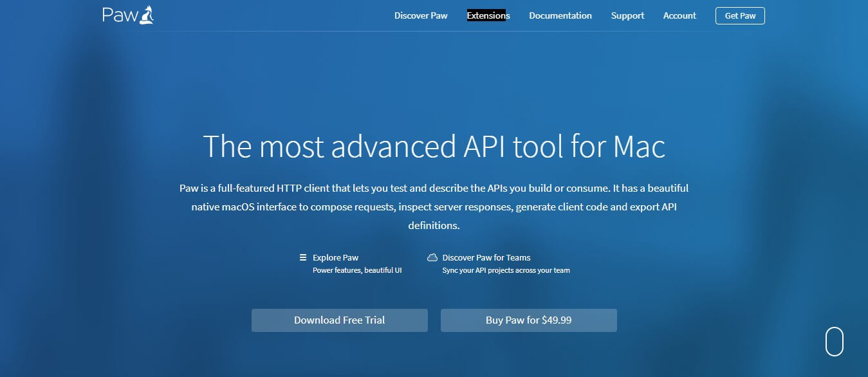Image resolution: width=868 pixels, height=377 pixels.
Task: Open the Account page
Action: click(679, 15)
